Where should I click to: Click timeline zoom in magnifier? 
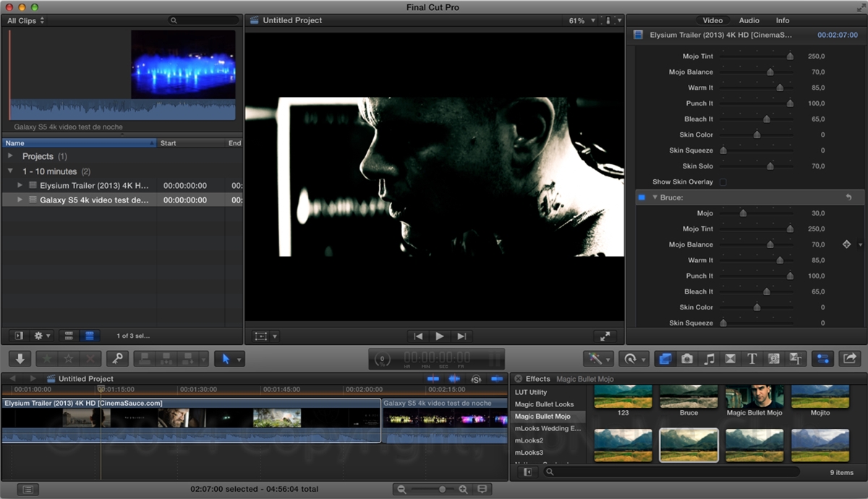[463, 490]
